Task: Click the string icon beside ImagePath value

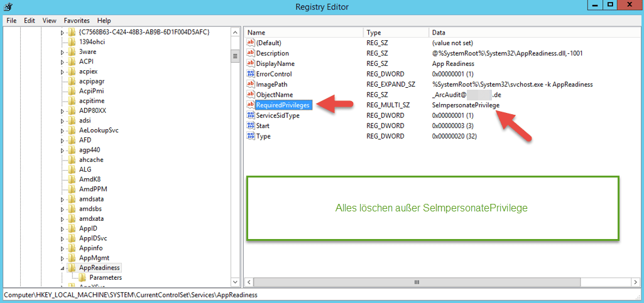Action: 251,84
